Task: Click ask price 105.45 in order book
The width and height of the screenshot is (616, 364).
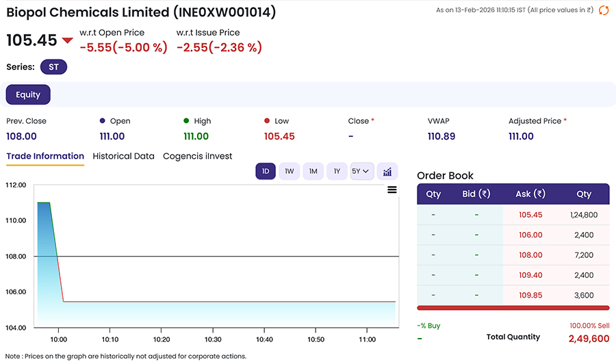Action: [530, 215]
